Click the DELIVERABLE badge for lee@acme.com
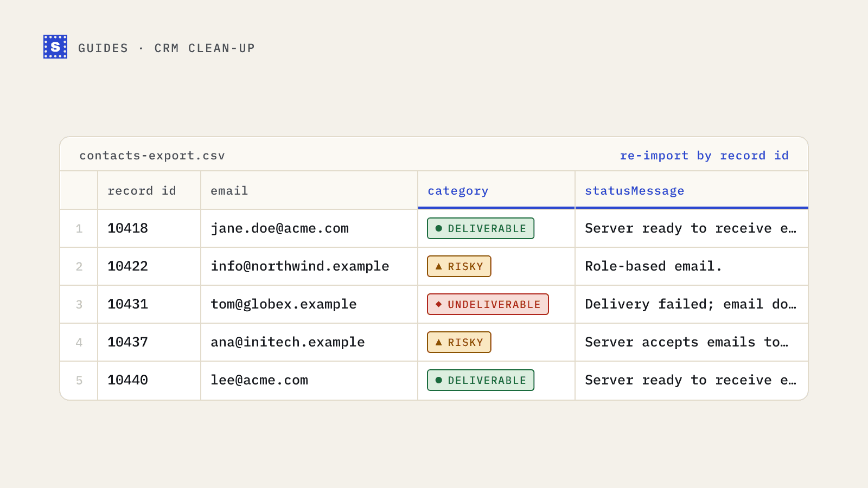The height and width of the screenshot is (488, 868). (x=481, y=380)
